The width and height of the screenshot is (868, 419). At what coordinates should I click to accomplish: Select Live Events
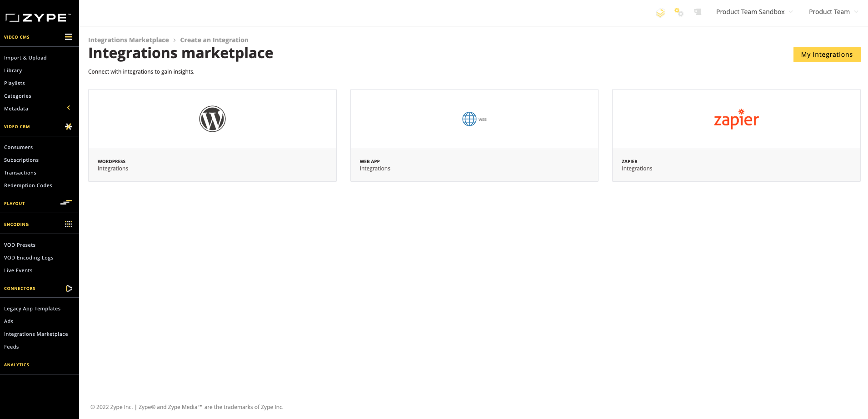tap(18, 270)
